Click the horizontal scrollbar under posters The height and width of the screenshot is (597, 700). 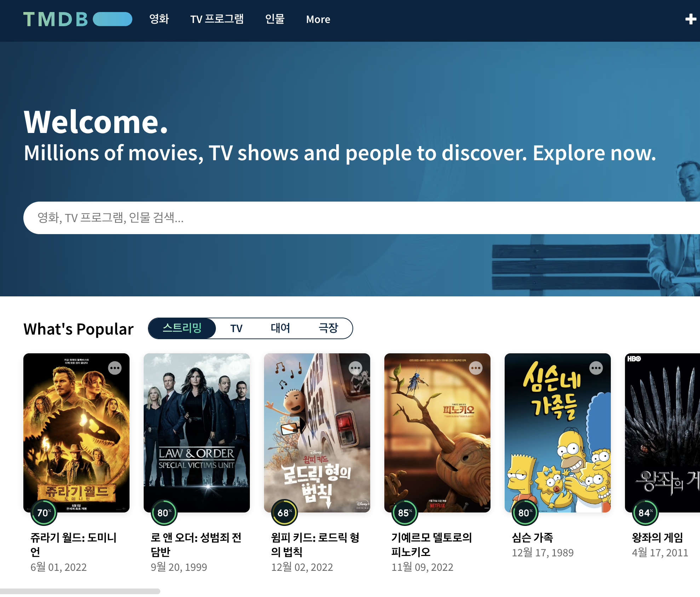[80, 591]
